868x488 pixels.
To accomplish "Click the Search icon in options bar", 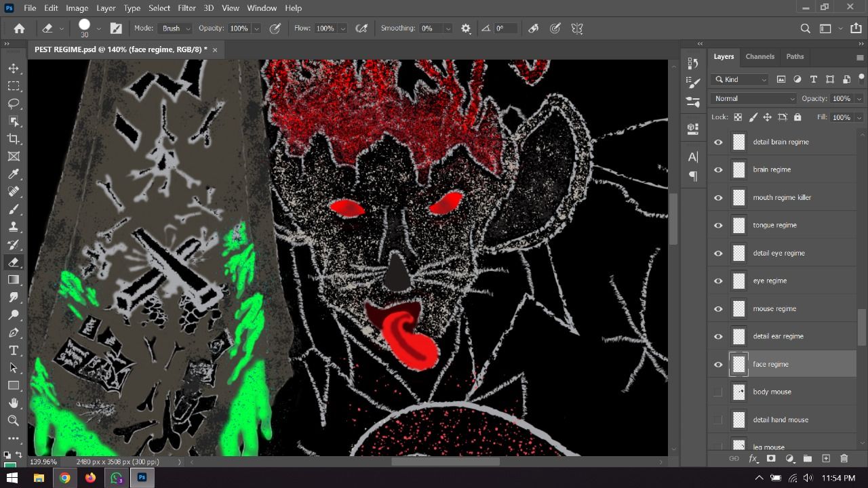I will 805,28.
